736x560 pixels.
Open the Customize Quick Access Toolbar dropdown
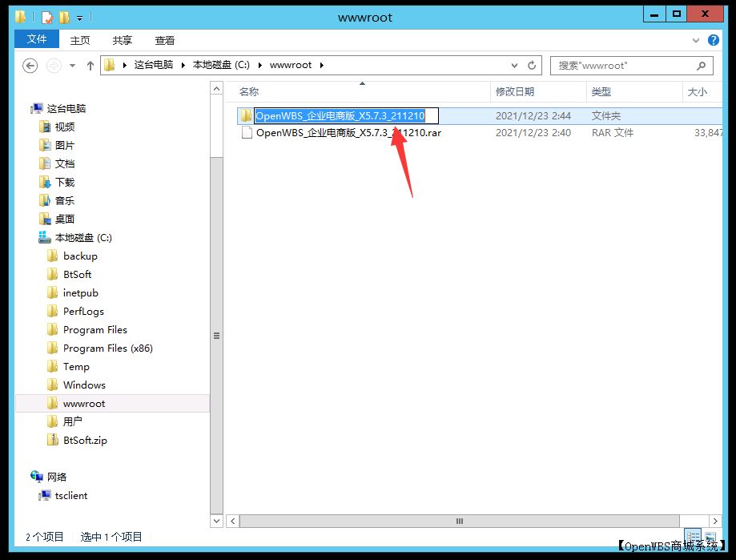pyautogui.click(x=79, y=17)
